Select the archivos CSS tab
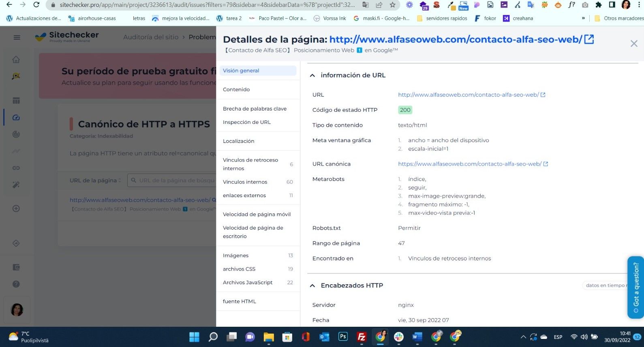The width and height of the screenshot is (644, 347). 258,269
